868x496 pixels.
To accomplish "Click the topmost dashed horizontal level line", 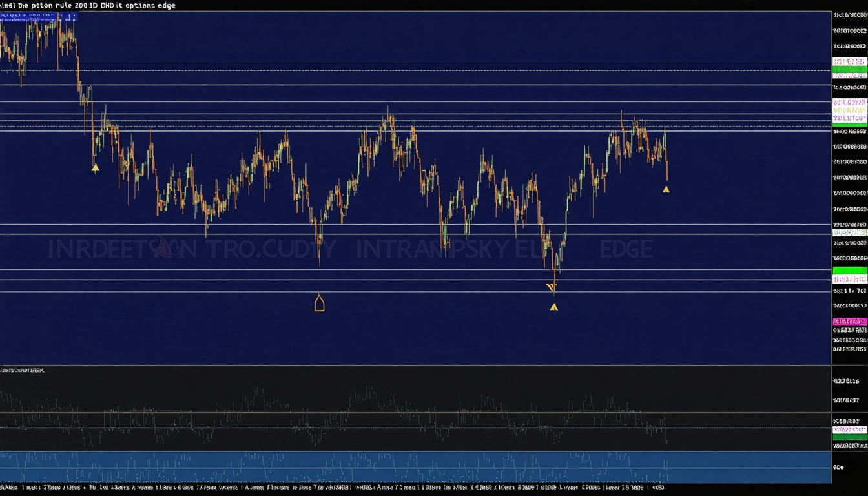I will pyautogui.click(x=413, y=70).
